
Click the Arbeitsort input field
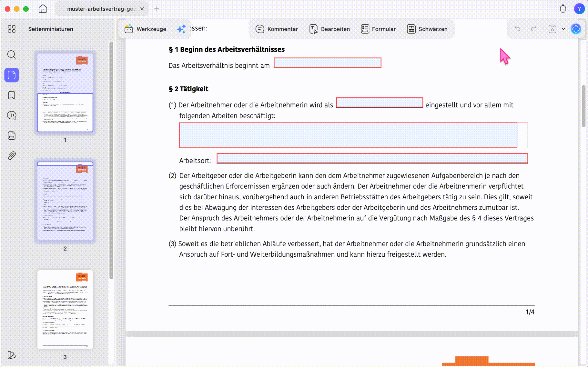[372, 158]
